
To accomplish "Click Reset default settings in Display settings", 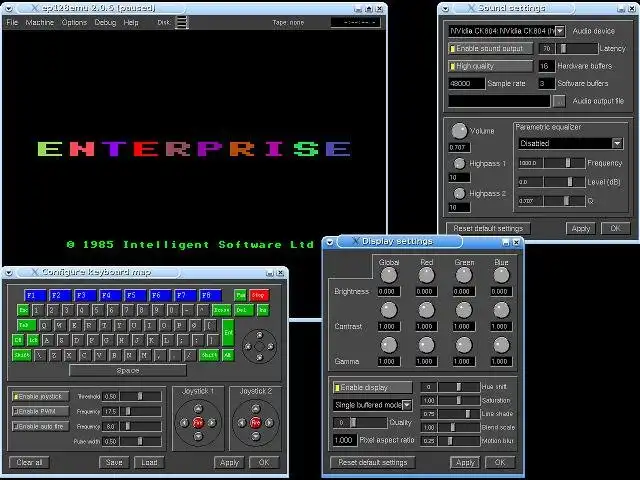I will (x=373, y=462).
